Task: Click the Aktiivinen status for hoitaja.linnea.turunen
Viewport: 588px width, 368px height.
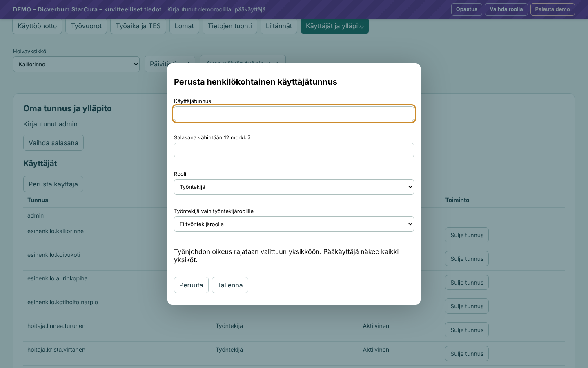Action: pos(376,326)
